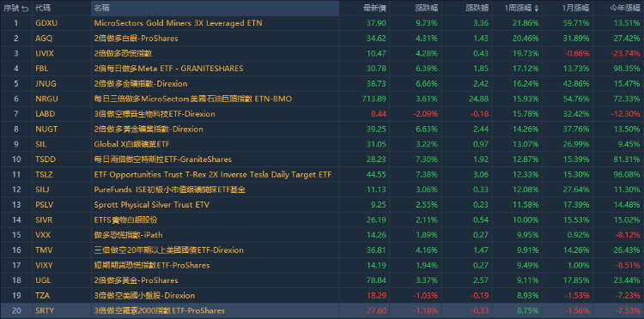Click the TMV ticker code

coord(44,250)
